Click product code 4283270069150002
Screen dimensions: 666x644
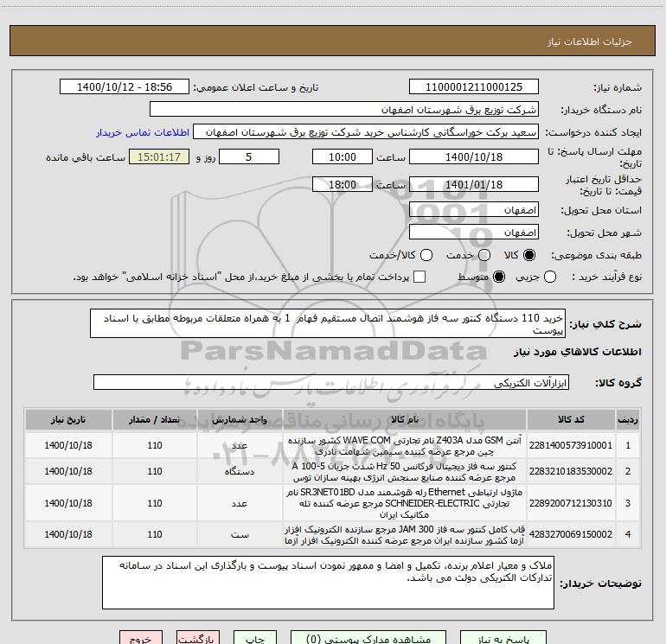[x=571, y=534]
